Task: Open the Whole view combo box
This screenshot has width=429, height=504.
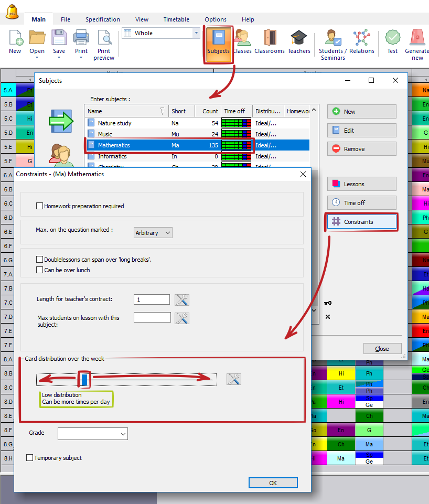Action: click(160, 33)
